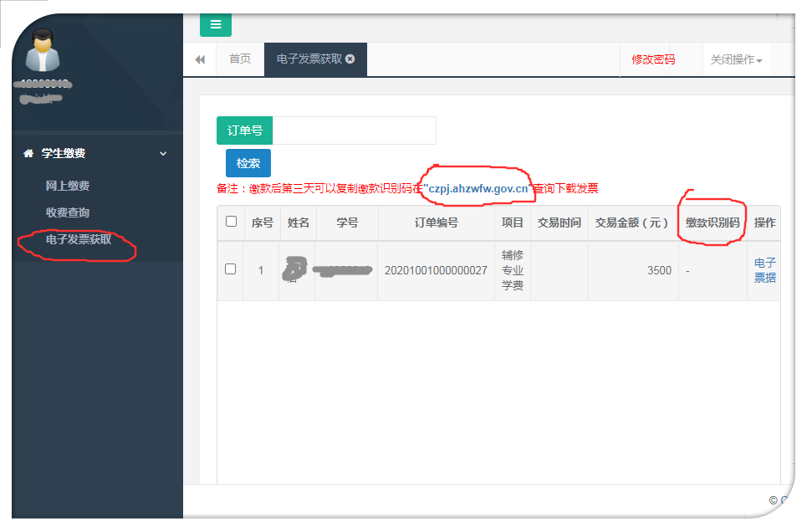Click the home icon beside 学生缴费
The height and width of the screenshot is (532, 807).
point(28,154)
